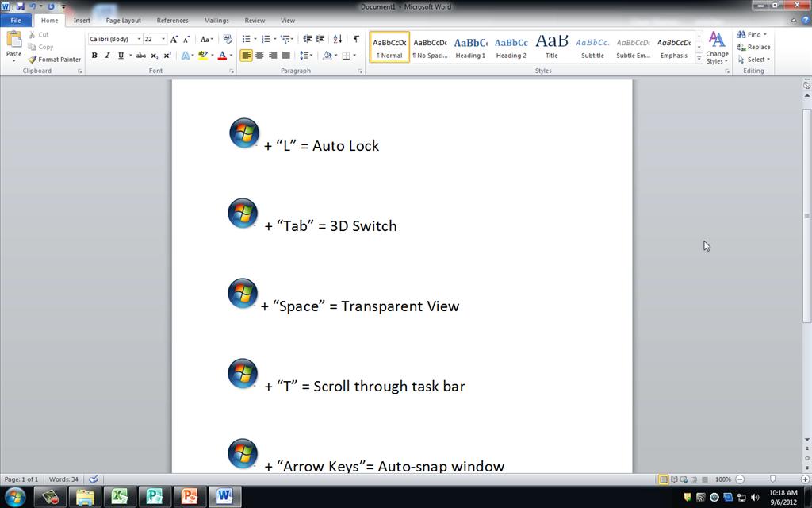Viewport: 812px width, 508px height.
Task: Start a numbered list
Action: coord(266,39)
